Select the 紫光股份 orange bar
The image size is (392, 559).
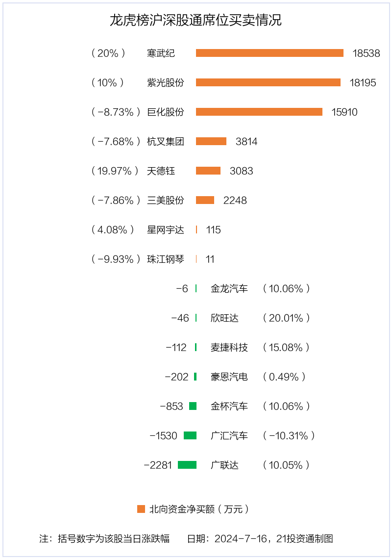(x=268, y=82)
